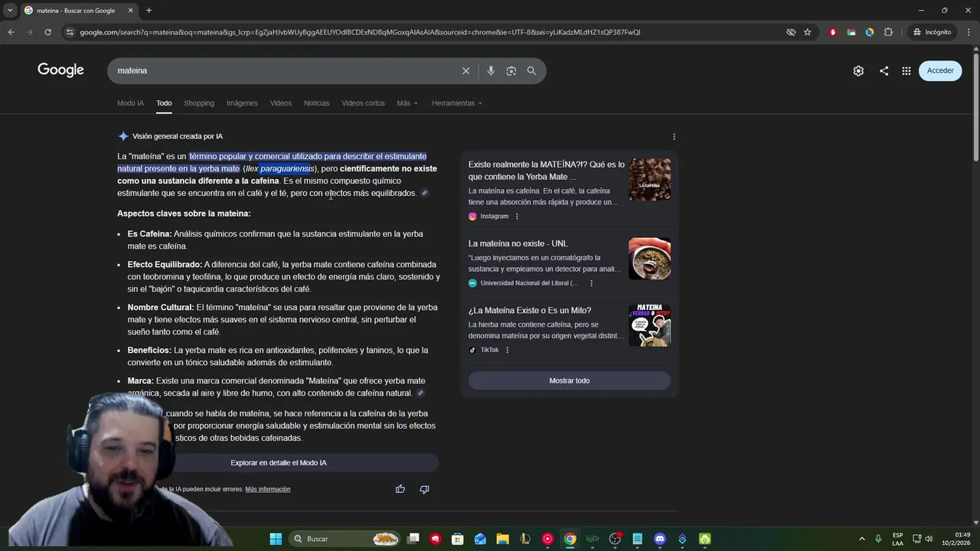This screenshot has height=551, width=980.
Task: Open Google Lens image search
Action: pos(511,70)
